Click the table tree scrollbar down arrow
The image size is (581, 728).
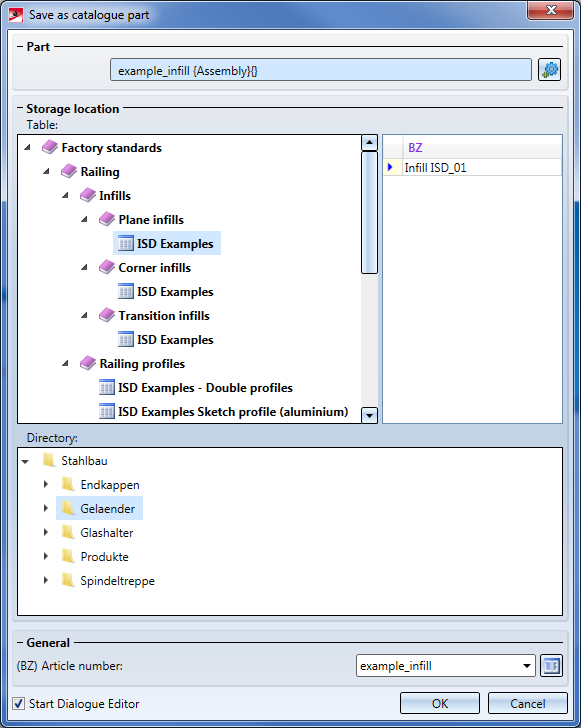click(x=369, y=415)
